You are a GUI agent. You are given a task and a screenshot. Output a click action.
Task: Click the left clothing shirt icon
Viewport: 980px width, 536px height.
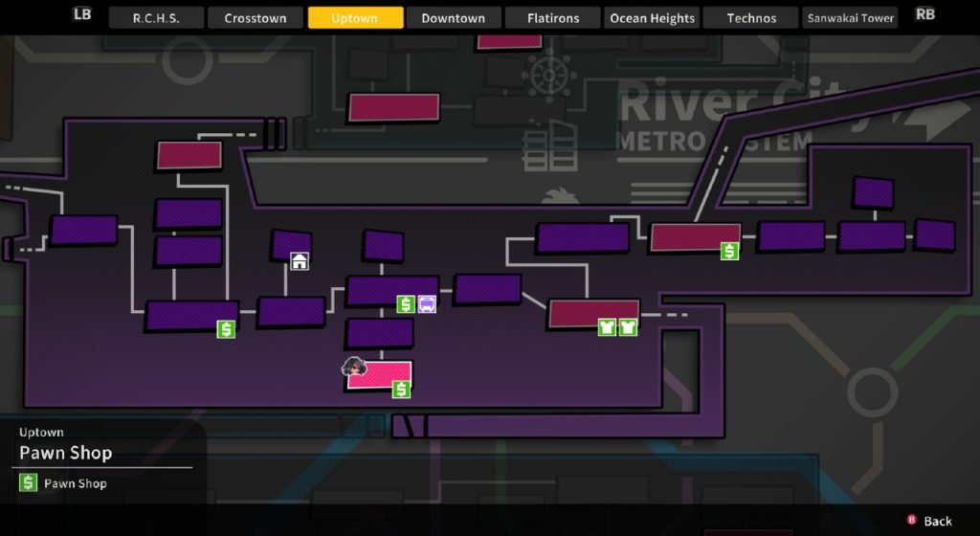(x=607, y=326)
